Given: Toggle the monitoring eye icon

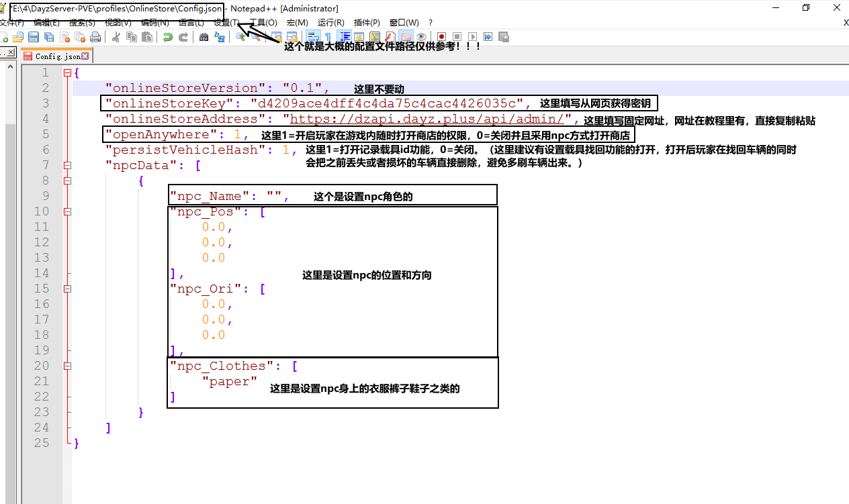Looking at the screenshot, I should (x=421, y=37).
